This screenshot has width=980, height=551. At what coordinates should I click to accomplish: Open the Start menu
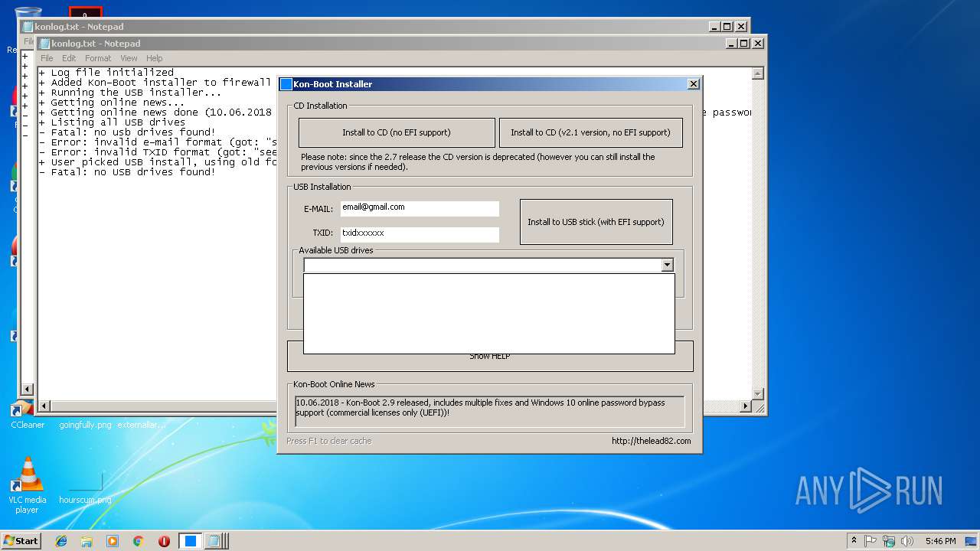click(x=21, y=540)
